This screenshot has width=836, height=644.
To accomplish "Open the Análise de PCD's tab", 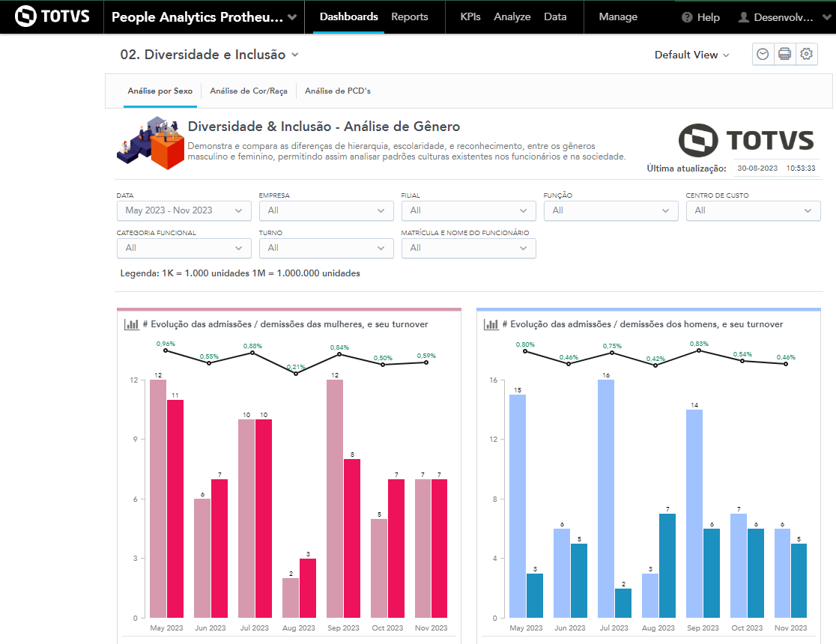I will pos(337,91).
